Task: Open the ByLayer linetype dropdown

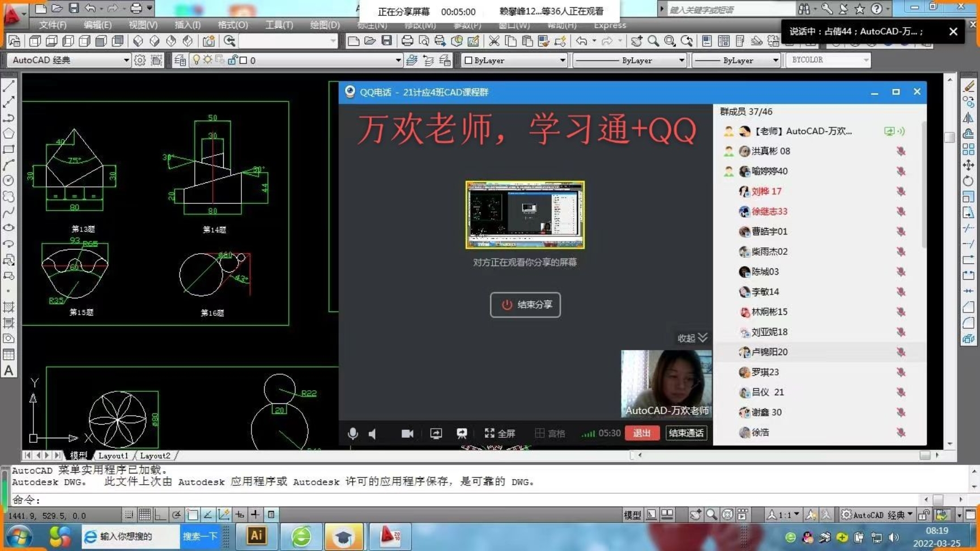Action: pyautogui.click(x=630, y=60)
